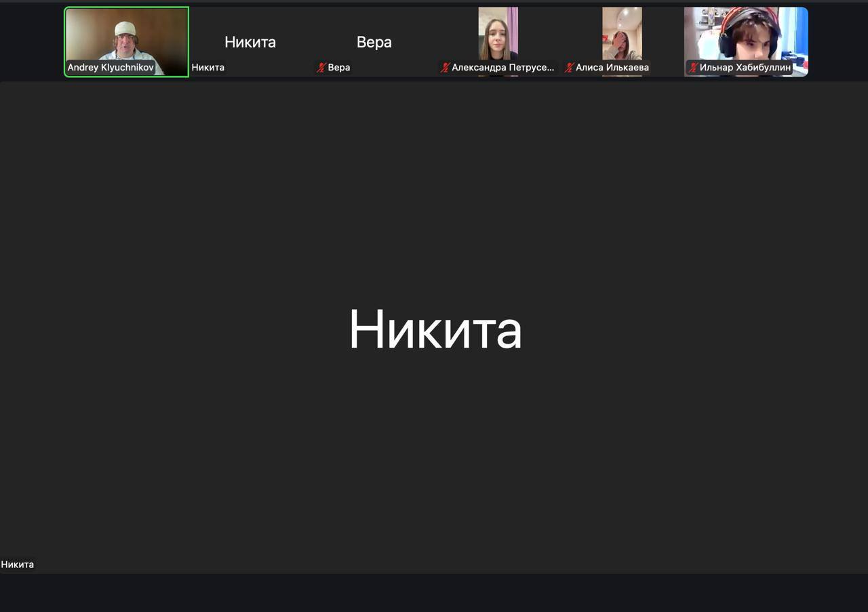Screen dimensions: 868x612
Task: Select Ильнар Хабибуллин's video in headphones
Action: click(x=746, y=34)
